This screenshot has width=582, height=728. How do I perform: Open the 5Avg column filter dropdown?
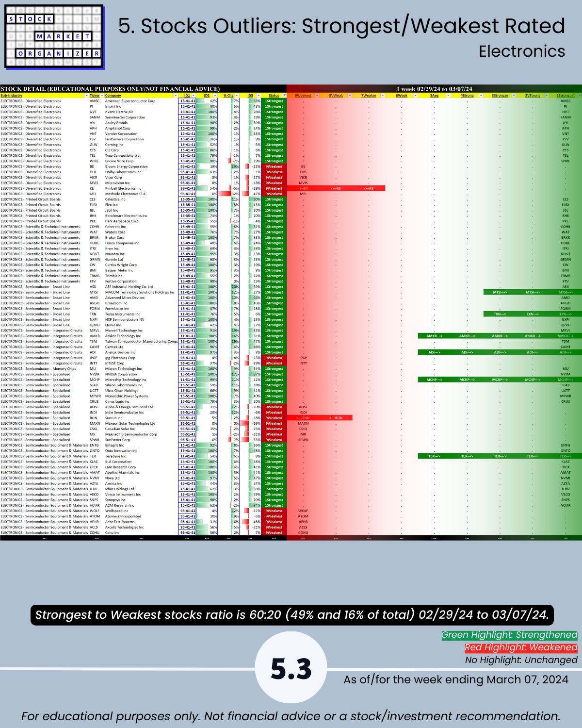(448, 96)
